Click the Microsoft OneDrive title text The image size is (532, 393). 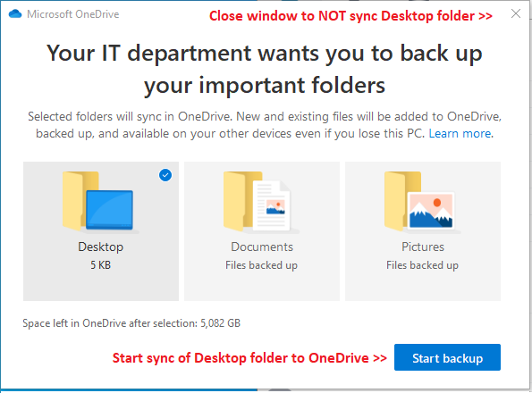coord(73,14)
